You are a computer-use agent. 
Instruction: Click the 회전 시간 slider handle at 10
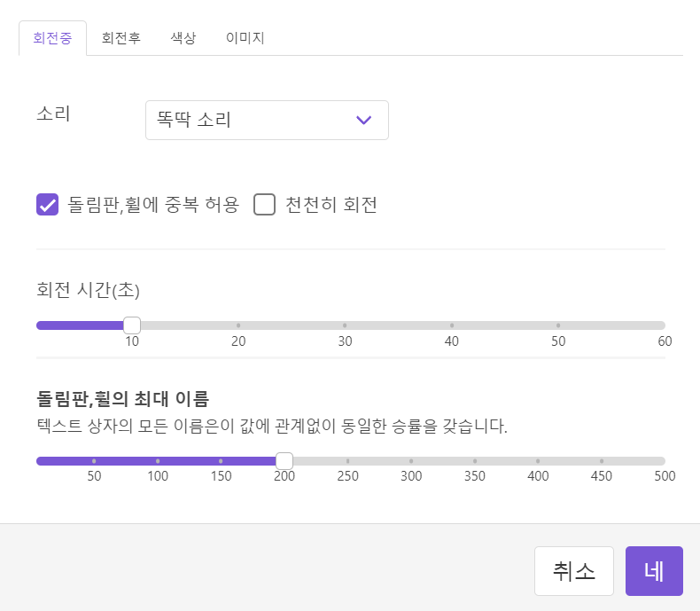pyautogui.click(x=132, y=325)
